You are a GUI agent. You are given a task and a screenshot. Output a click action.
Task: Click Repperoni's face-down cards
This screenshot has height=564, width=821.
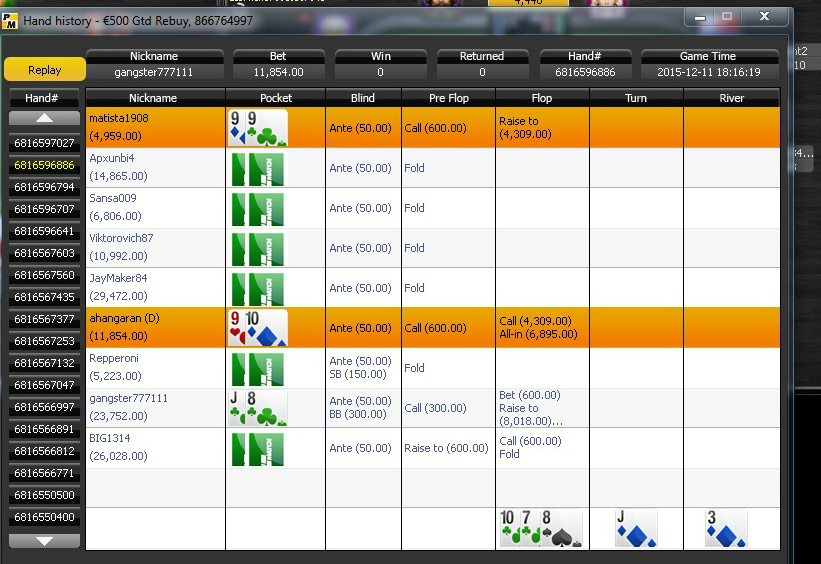tap(258, 369)
